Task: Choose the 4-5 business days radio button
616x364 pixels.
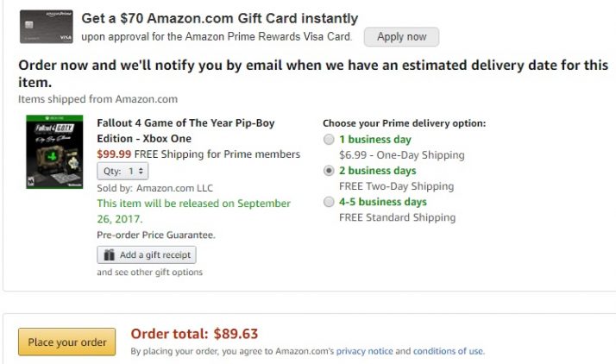Action: pos(328,202)
